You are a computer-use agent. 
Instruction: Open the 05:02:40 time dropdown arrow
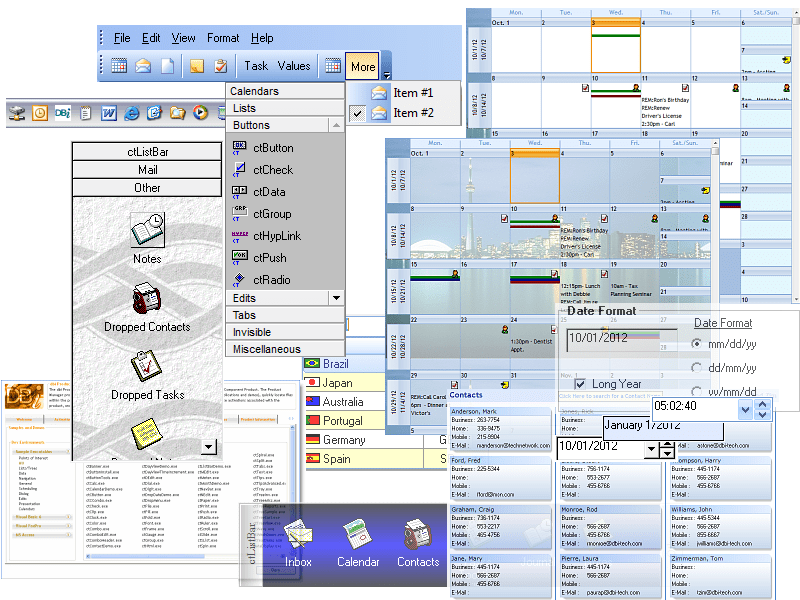pyautogui.click(x=745, y=409)
